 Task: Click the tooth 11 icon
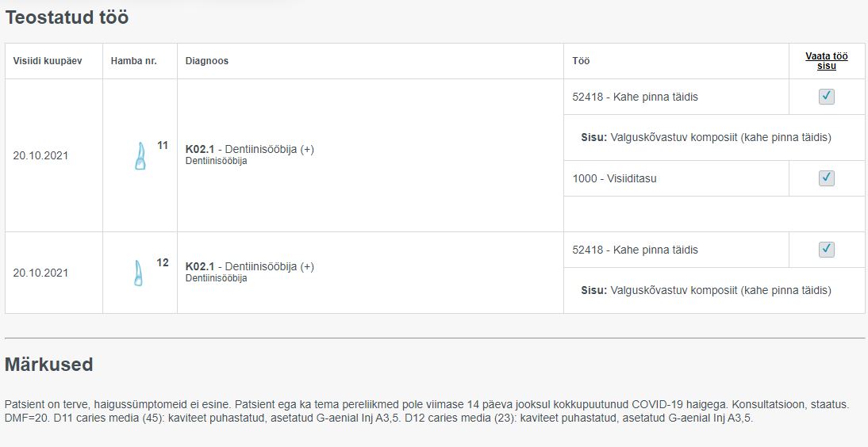click(140, 156)
